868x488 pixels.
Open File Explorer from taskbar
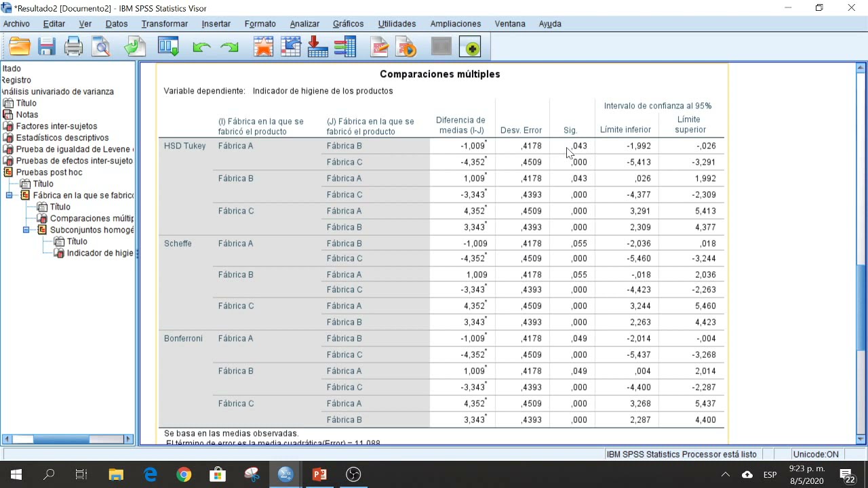(x=116, y=474)
